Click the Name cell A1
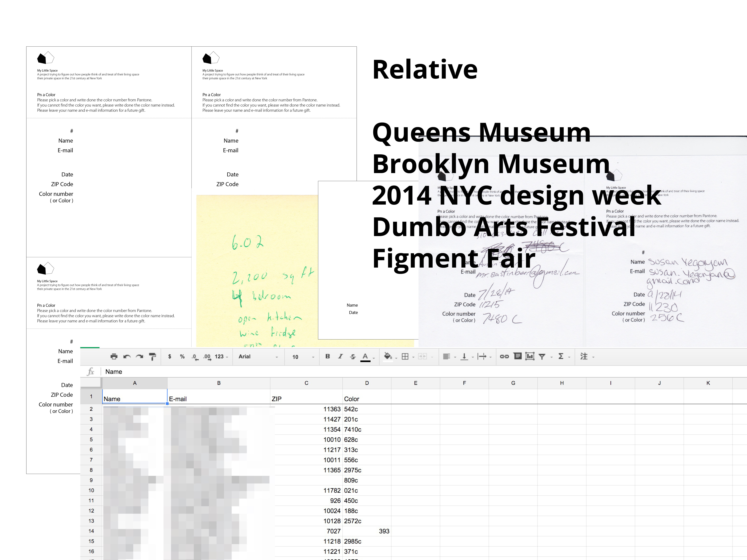 point(135,397)
